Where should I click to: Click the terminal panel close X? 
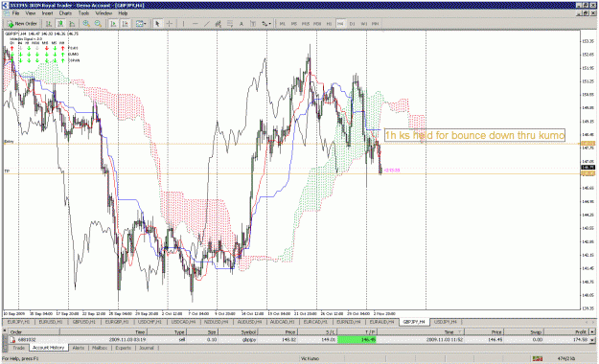pyautogui.click(x=5, y=330)
